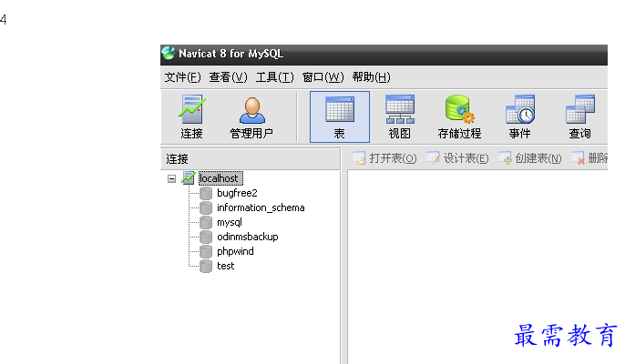This screenshot has height=364, width=625.
Task: Open the 查看(V) menu
Action: coord(228,76)
